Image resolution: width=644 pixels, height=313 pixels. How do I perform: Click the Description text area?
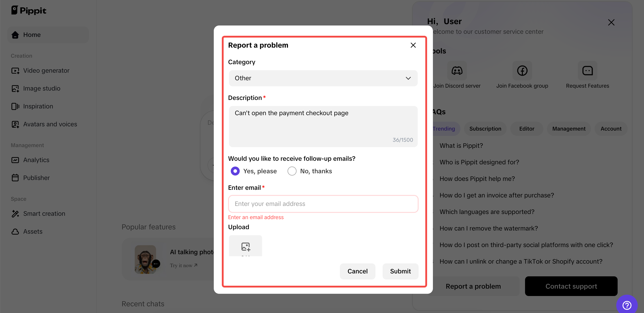tap(323, 126)
